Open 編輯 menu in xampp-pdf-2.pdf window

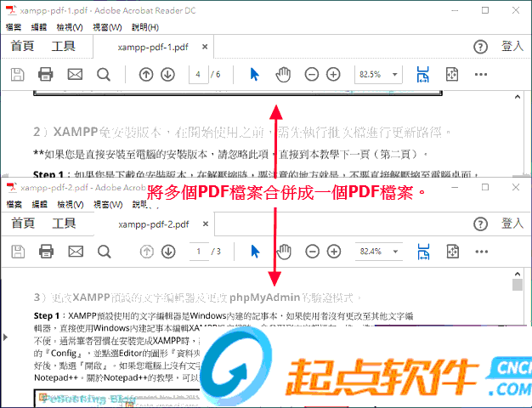point(40,204)
